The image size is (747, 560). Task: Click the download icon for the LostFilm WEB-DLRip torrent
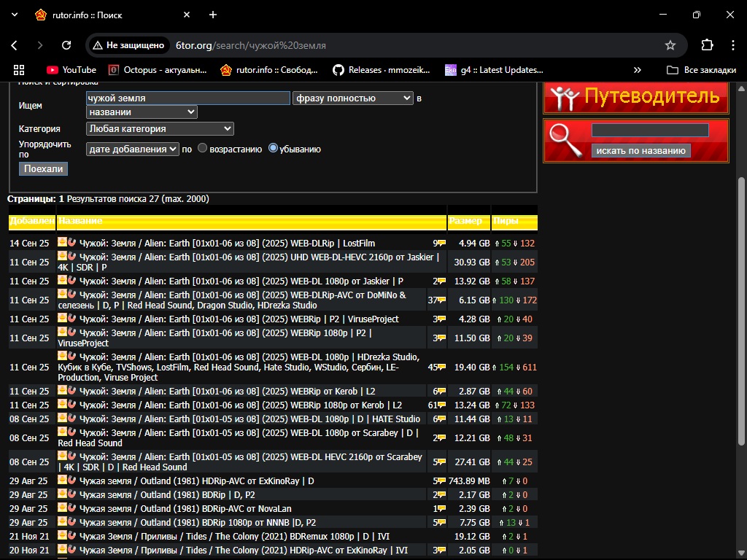(x=63, y=242)
